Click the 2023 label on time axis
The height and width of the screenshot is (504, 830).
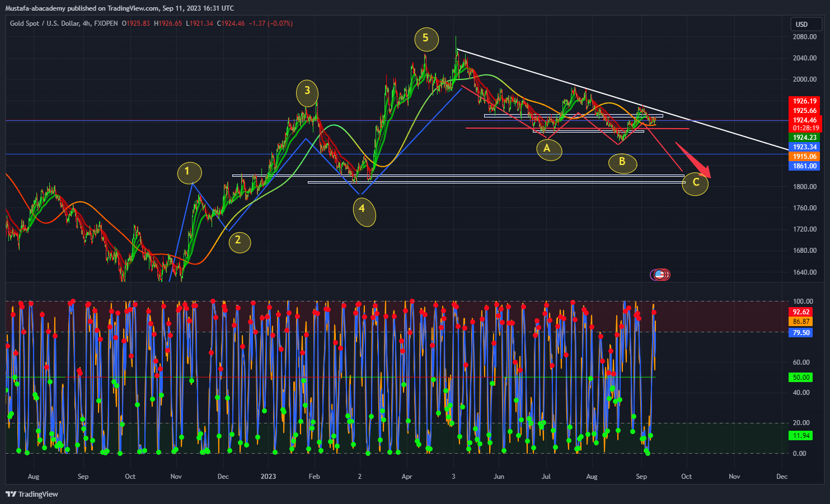268,477
